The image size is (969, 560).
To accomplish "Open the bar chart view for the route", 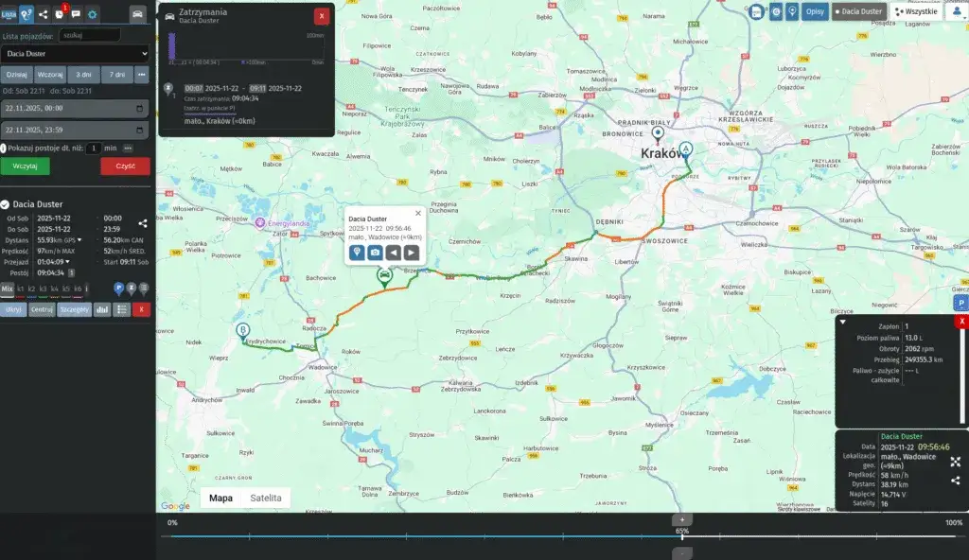I will point(102,309).
